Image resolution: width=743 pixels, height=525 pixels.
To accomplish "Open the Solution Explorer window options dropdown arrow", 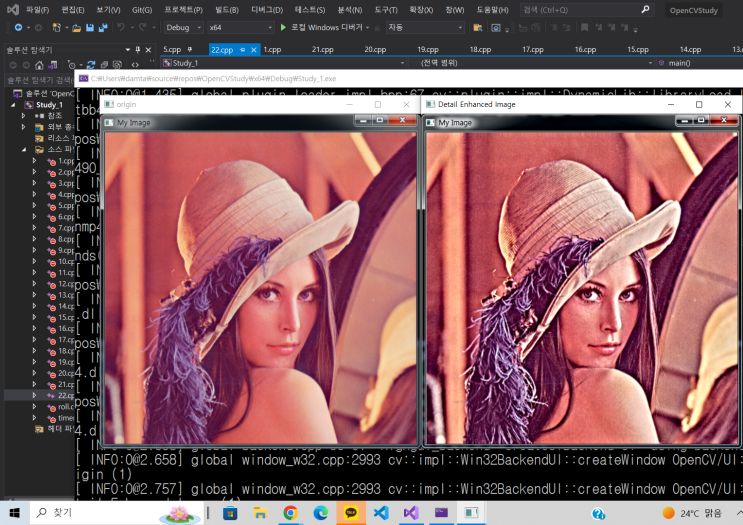I will click(127, 50).
